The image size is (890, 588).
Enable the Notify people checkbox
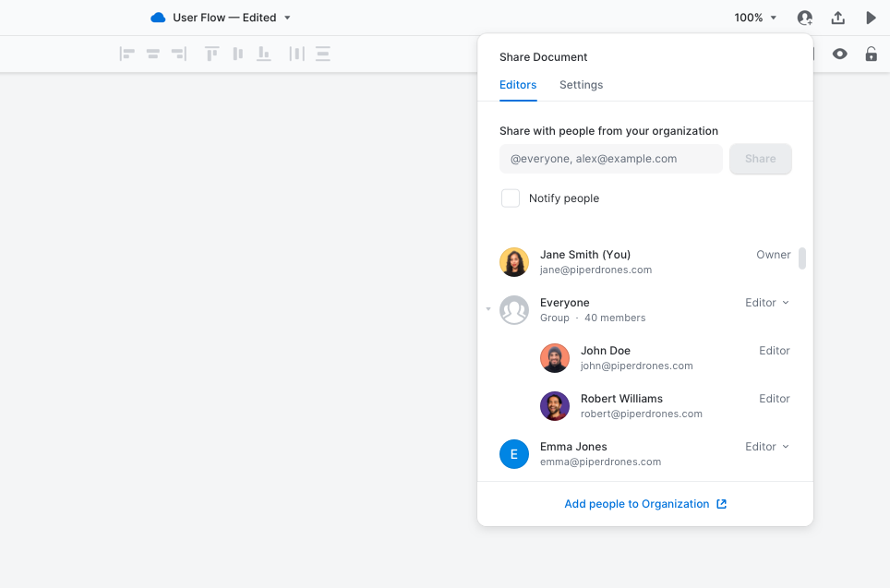pyautogui.click(x=511, y=198)
